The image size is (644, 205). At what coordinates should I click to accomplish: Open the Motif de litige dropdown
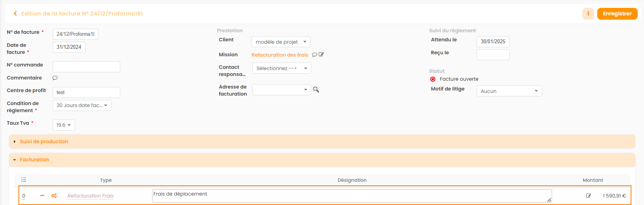[x=509, y=91]
